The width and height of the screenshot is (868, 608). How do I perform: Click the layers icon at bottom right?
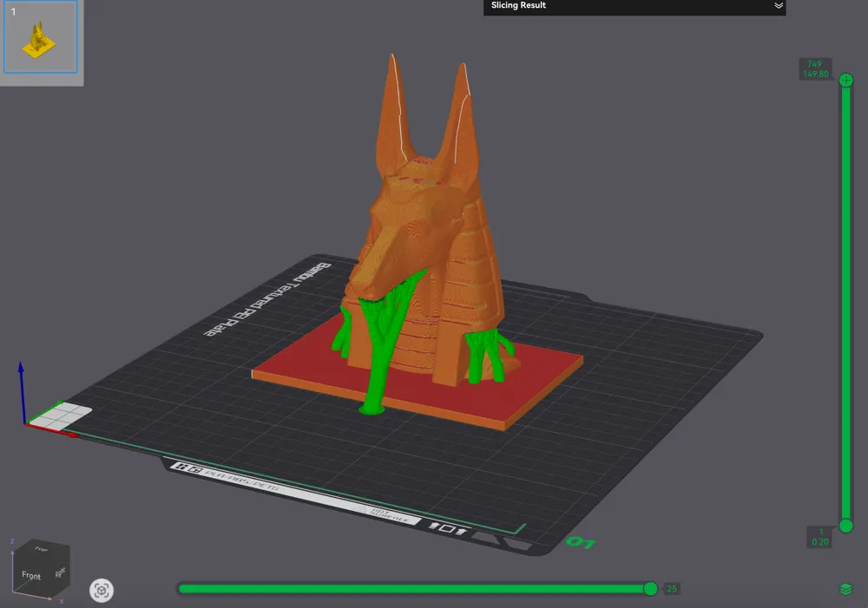click(845, 589)
